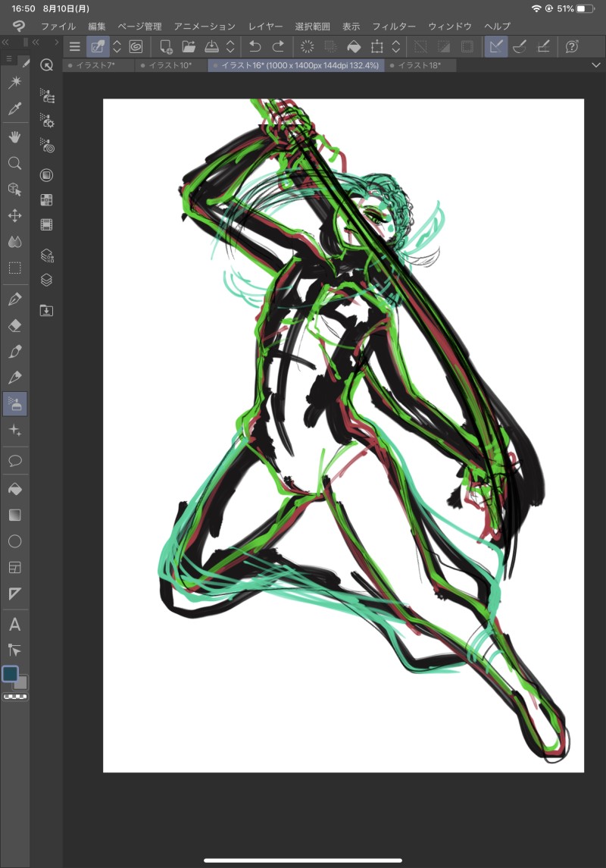Save the file with Save icon
The height and width of the screenshot is (868, 606).
212,46
